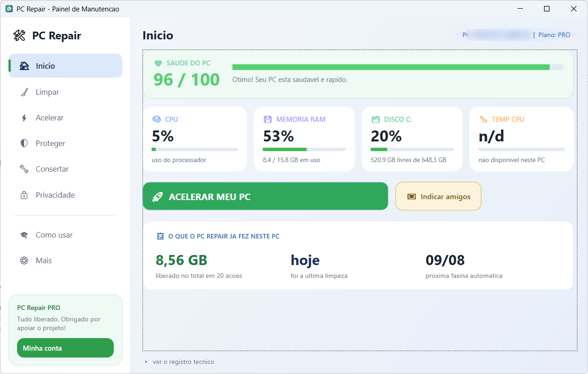Click the text "8,4 / 15,8 GB em uso"

292,160
